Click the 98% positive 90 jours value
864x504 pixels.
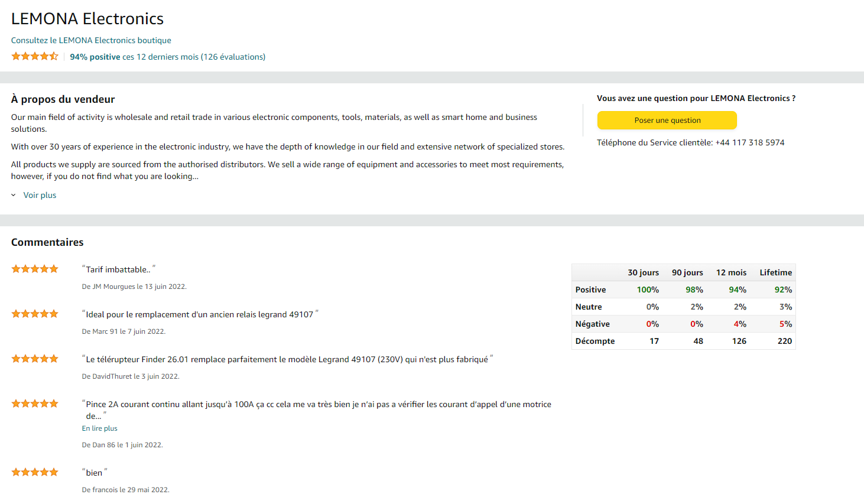[694, 290]
